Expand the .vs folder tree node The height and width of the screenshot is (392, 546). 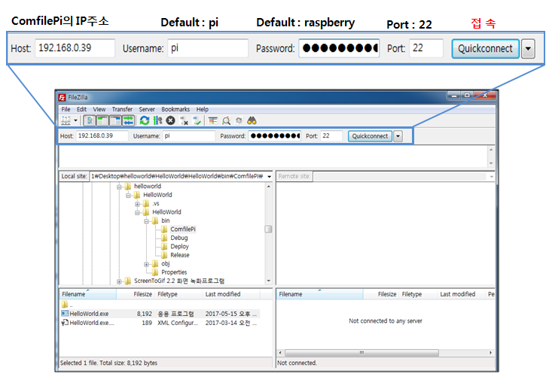click(137, 204)
